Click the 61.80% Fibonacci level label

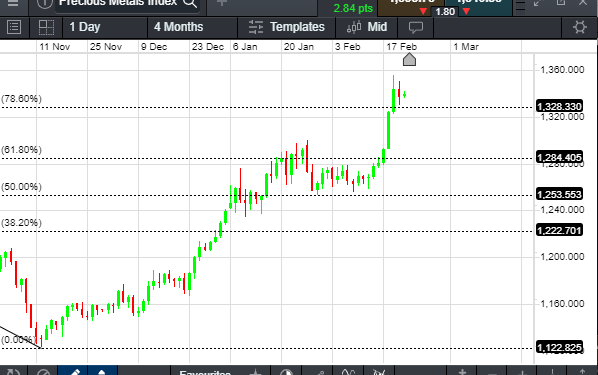[21, 150]
